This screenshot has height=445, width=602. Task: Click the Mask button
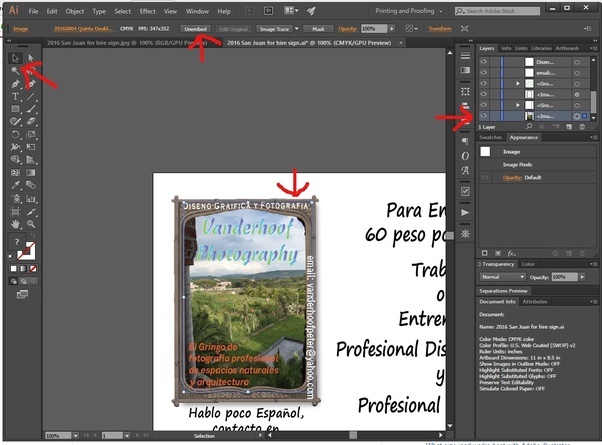coord(318,29)
